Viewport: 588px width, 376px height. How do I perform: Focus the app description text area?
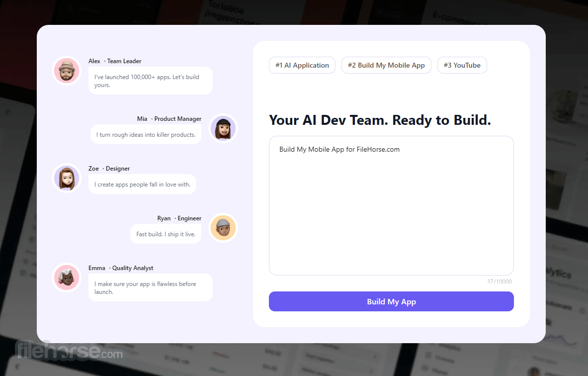tap(391, 205)
